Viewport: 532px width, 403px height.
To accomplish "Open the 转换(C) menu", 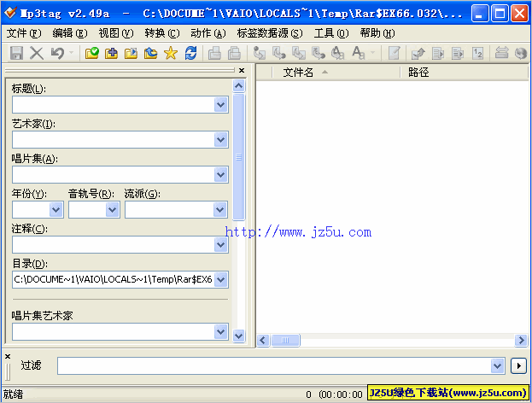I will [162, 33].
